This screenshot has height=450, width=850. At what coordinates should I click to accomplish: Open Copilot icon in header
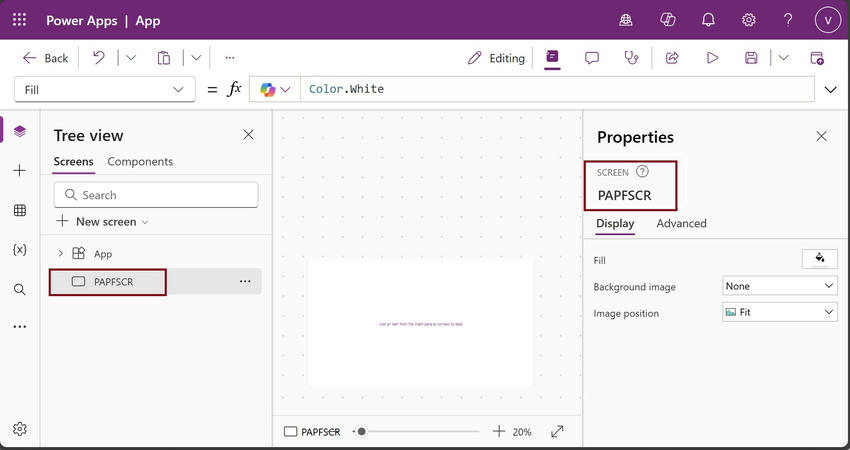coord(667,21)
